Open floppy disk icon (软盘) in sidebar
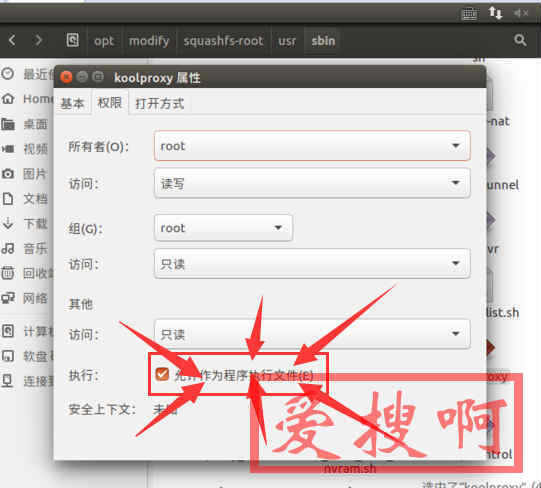The image size is (541, 488). (x=8, y=356)
